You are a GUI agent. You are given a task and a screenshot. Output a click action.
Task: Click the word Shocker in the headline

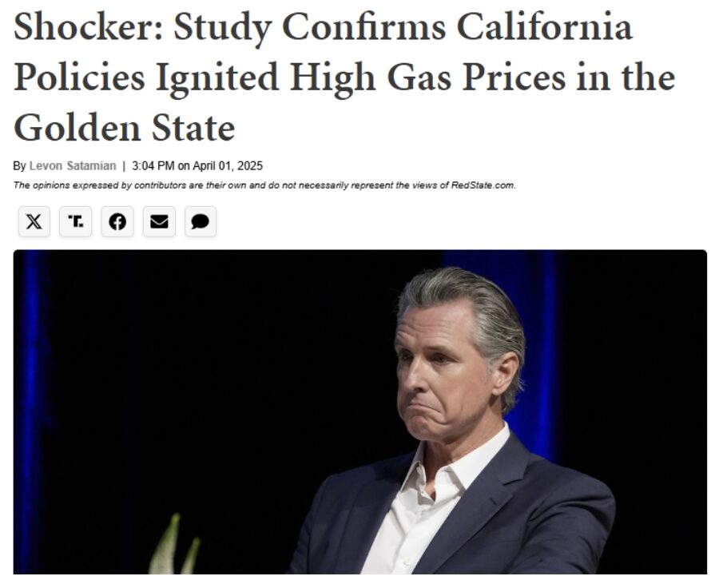coord(88,27)
